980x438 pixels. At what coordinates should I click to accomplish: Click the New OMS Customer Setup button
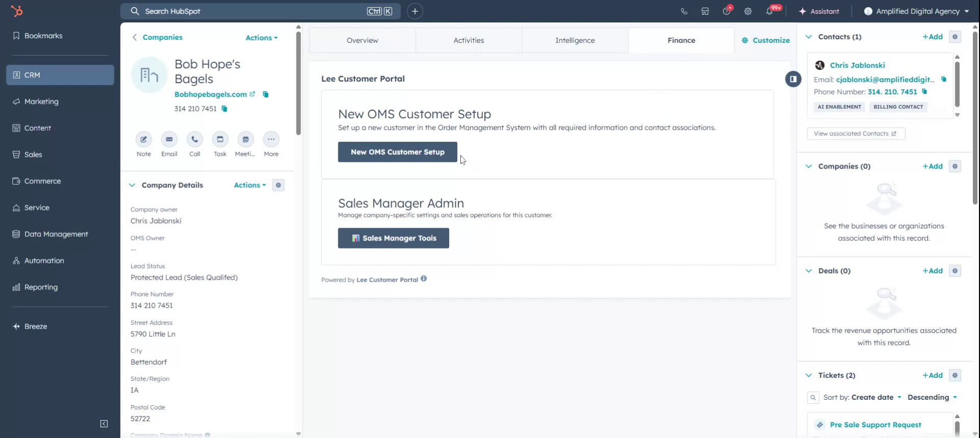397,152
